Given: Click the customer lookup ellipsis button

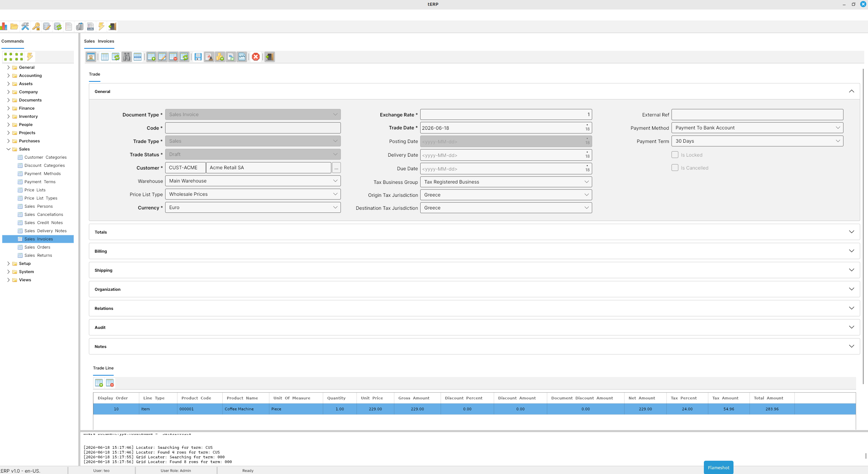Looking at the screenshot, I should pos(336,168).
